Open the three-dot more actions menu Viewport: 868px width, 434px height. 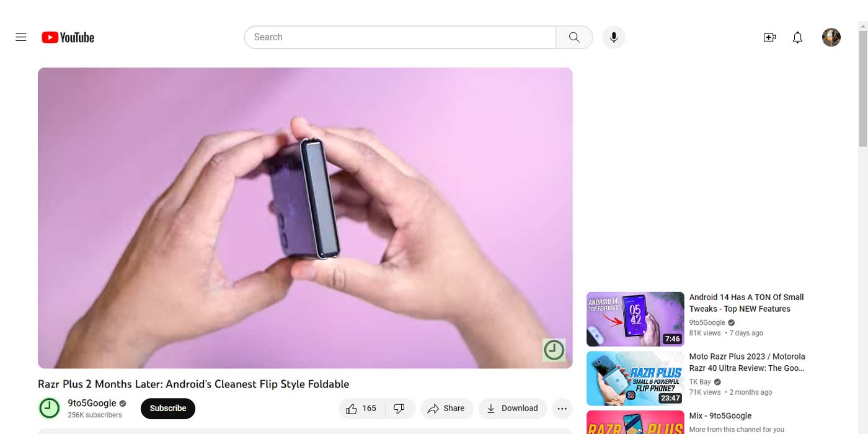562,409
